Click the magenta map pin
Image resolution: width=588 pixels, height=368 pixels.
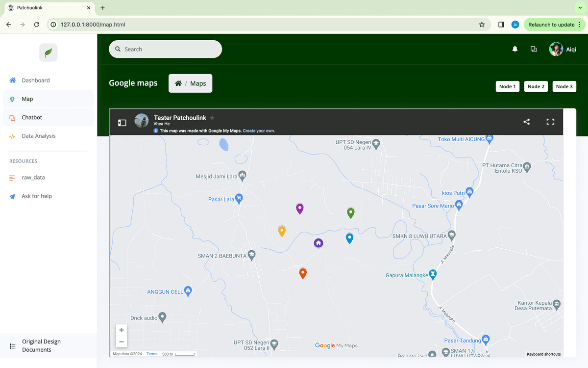300,209
